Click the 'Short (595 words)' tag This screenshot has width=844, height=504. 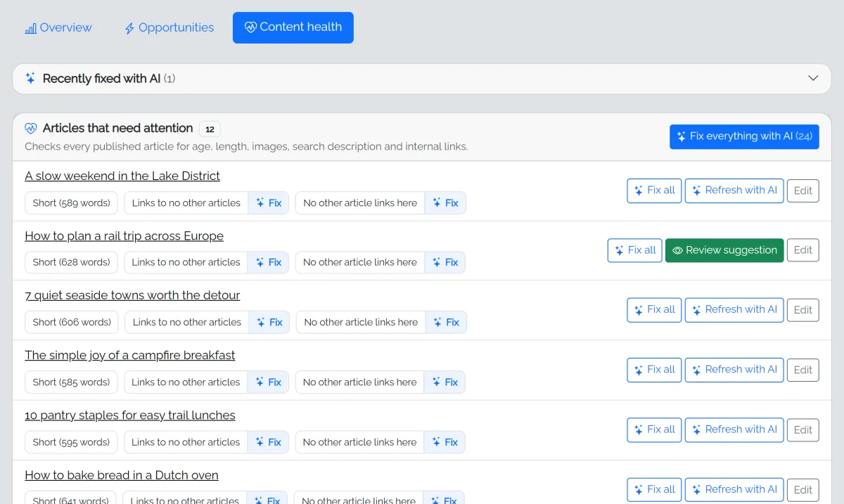72,442
